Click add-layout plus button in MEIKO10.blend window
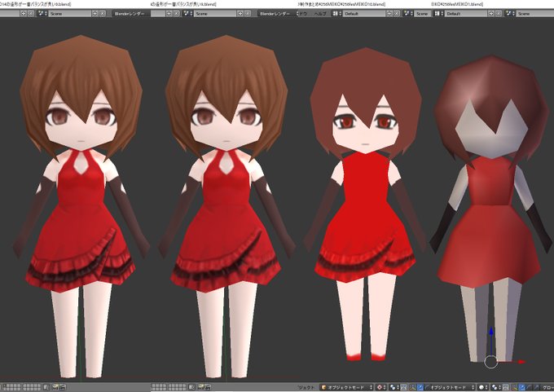Screen dimensions: 554x392 pyautogui.click(x=389, y=13)
